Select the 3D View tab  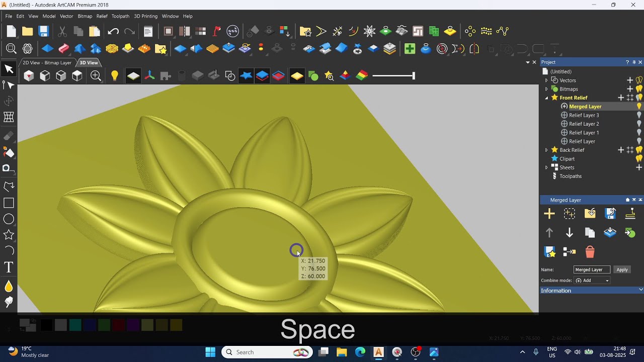pos(89,63)
